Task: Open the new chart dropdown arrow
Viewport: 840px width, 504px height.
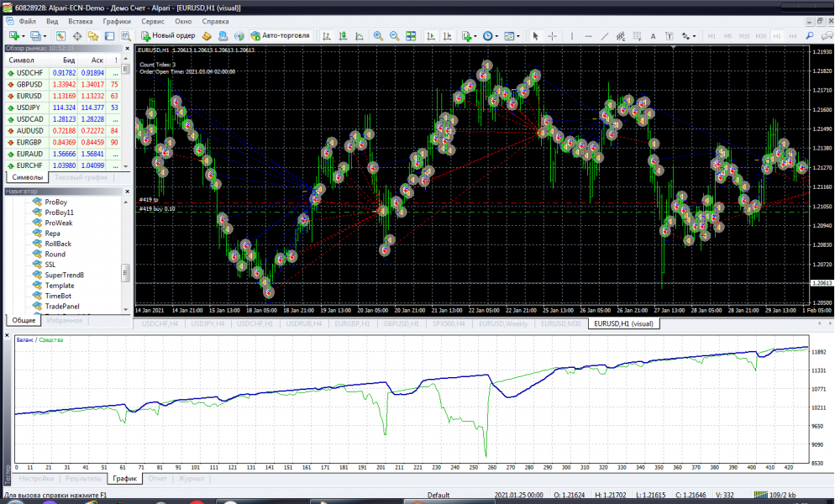Action: coord(23,36)
